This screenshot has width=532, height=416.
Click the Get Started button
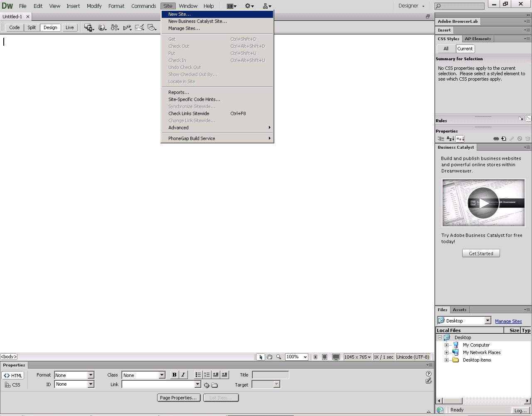point(481,253)
